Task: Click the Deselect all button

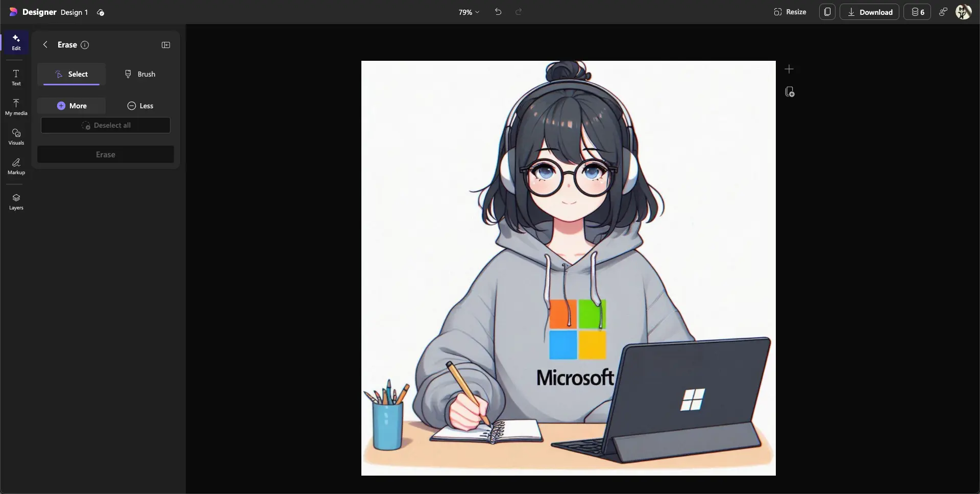Action: pyautogui.click(x=106, y=125)
